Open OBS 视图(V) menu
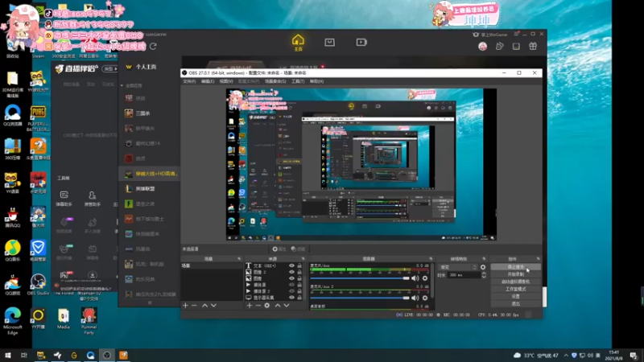 226,81
